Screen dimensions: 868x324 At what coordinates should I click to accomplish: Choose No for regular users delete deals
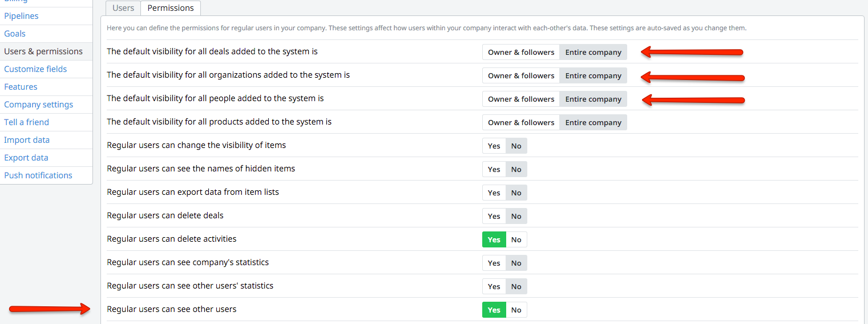click(516, 216)
